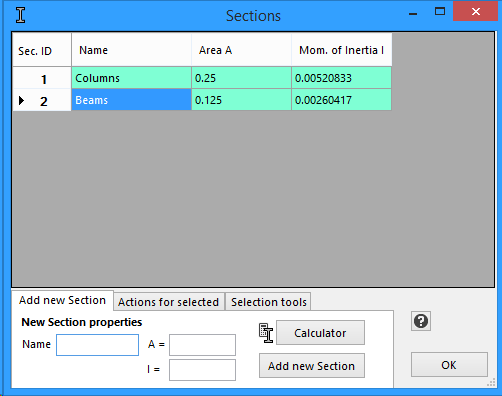Click the 0.125 area cell
Image resolution: width=502 pixels, height=396 pixels.
[x=241, y=100]
